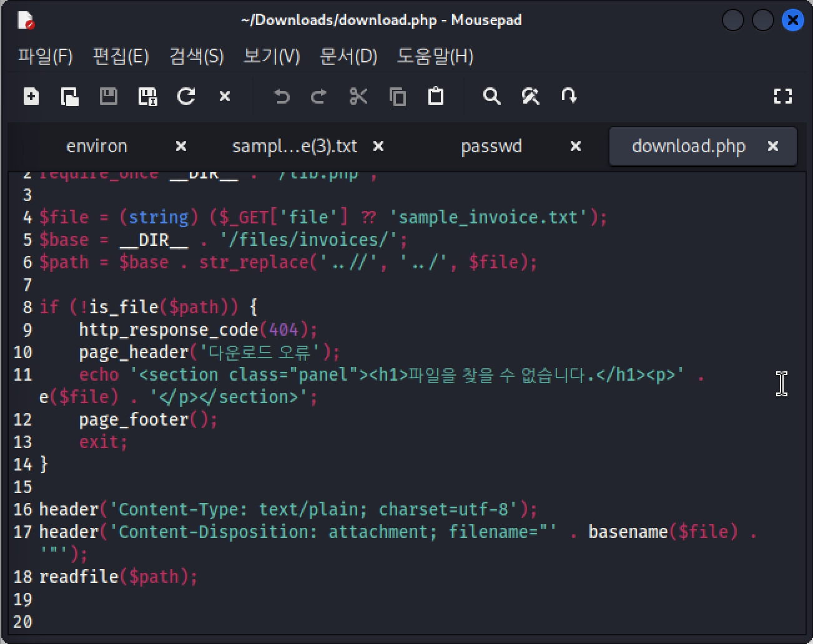Open Find with the magnifier icon

(492, 96)
